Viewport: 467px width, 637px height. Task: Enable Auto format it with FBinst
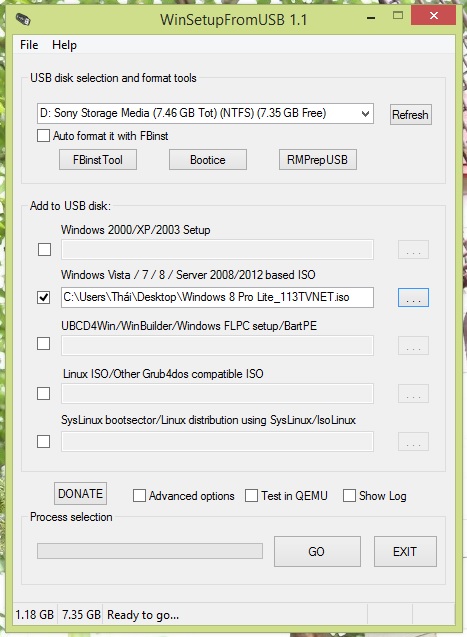43,136
